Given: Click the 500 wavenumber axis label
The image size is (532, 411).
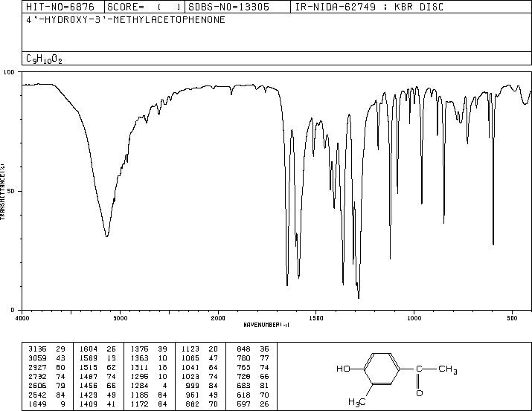Looking at the screenshot, I should pyautogui.click(x=513, y=318).
